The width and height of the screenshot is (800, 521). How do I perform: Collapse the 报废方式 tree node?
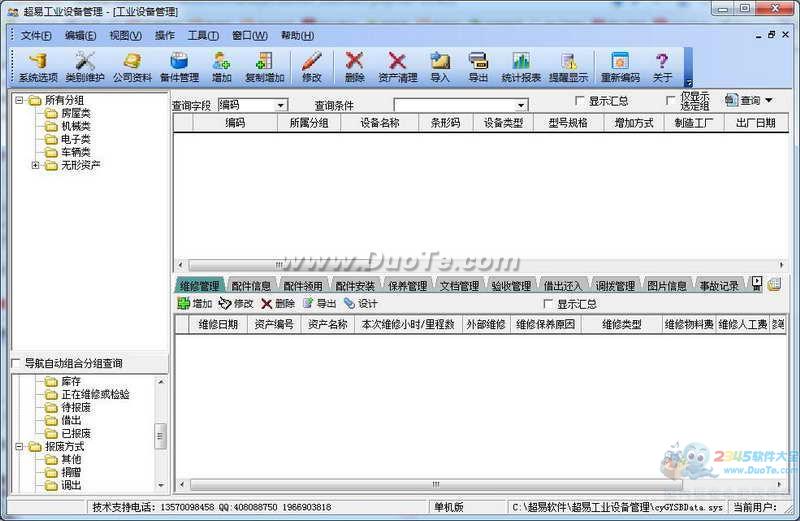click(19, 446)
